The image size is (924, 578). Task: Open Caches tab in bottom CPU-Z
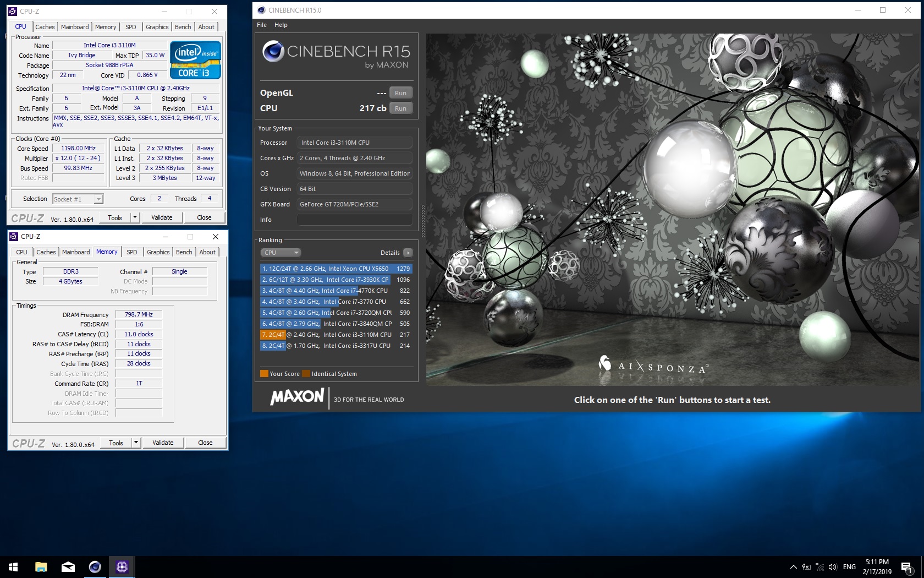pos(46,252)
